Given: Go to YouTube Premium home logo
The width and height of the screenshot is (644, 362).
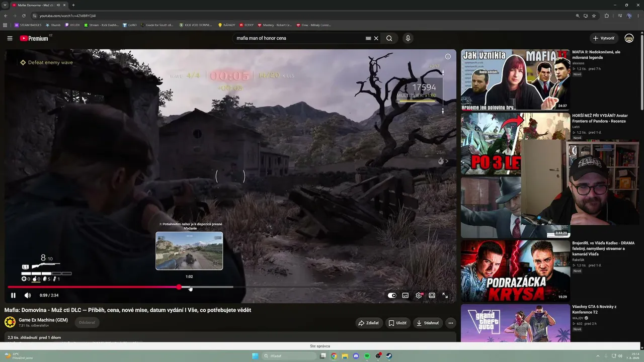Looking at the screenshot, I should pyautogui.click(x=34, y=38).
